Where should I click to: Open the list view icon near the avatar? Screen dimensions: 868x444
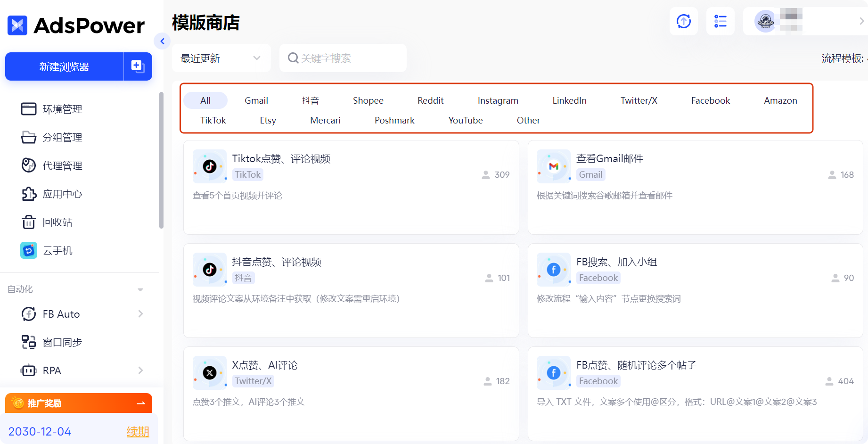click(x=720, y=21)
